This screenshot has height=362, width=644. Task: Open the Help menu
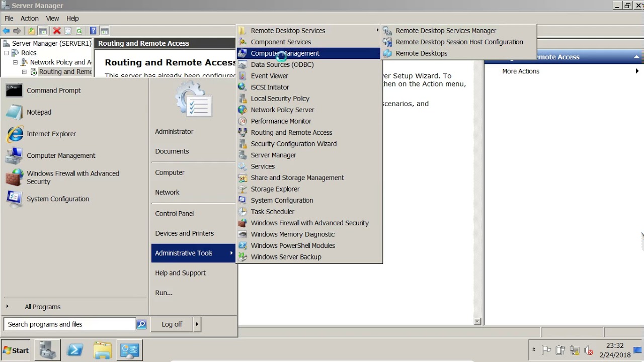tap(72, 19)
